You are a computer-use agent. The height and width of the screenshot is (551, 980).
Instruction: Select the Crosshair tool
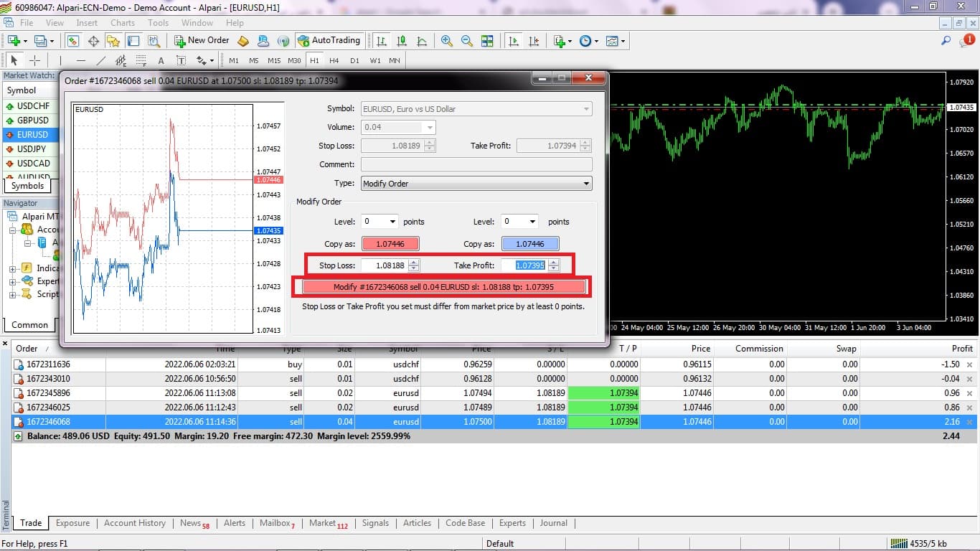coord(34,60)
